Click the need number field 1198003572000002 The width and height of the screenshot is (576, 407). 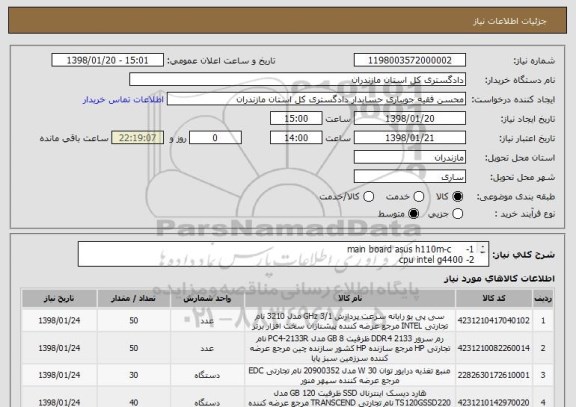[x=410, y=60]
